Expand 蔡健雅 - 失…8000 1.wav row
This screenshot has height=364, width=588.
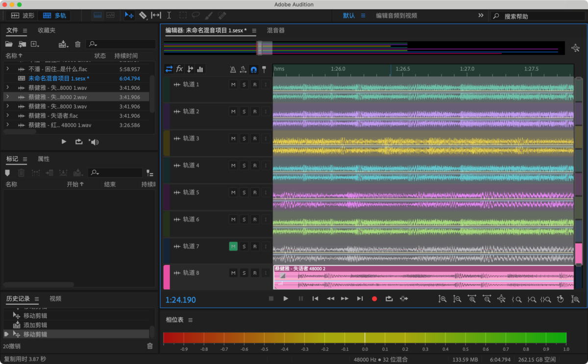7,88
